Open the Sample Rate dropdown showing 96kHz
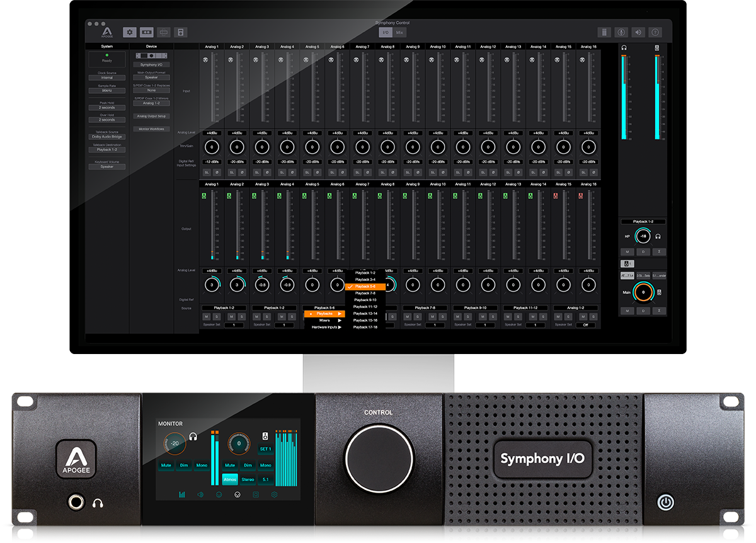This screenshot has height=543, width=756. point(107,91)
